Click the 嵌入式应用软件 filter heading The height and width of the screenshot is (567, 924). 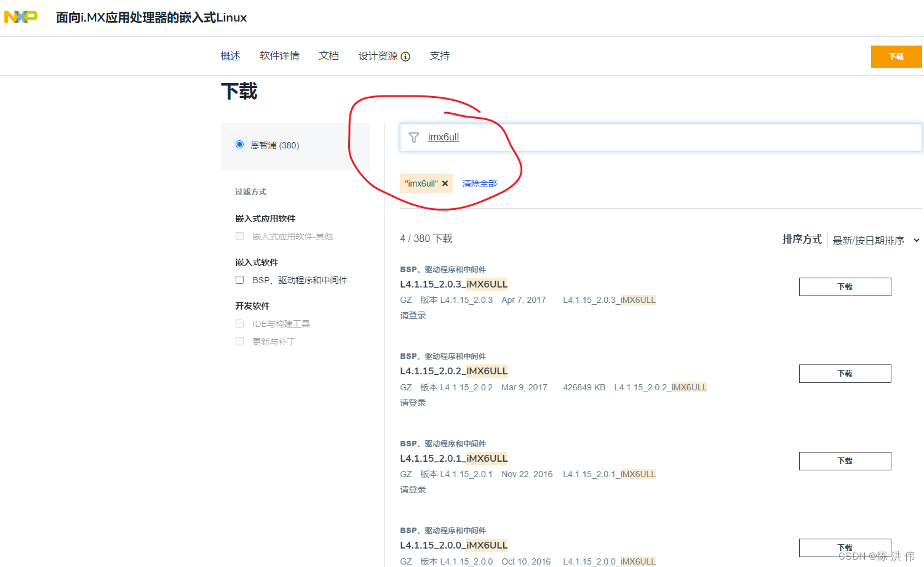pos(265,219)
